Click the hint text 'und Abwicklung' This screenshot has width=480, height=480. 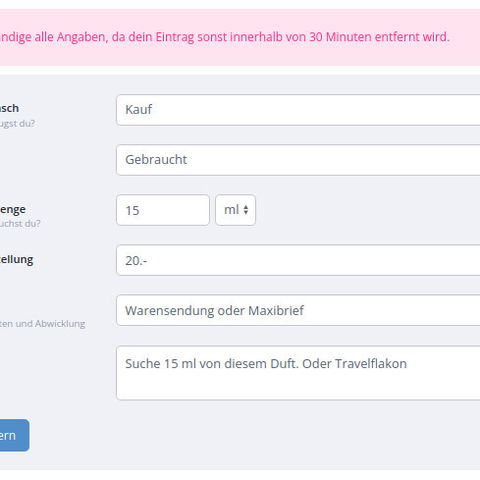click(x=50, y=324)
